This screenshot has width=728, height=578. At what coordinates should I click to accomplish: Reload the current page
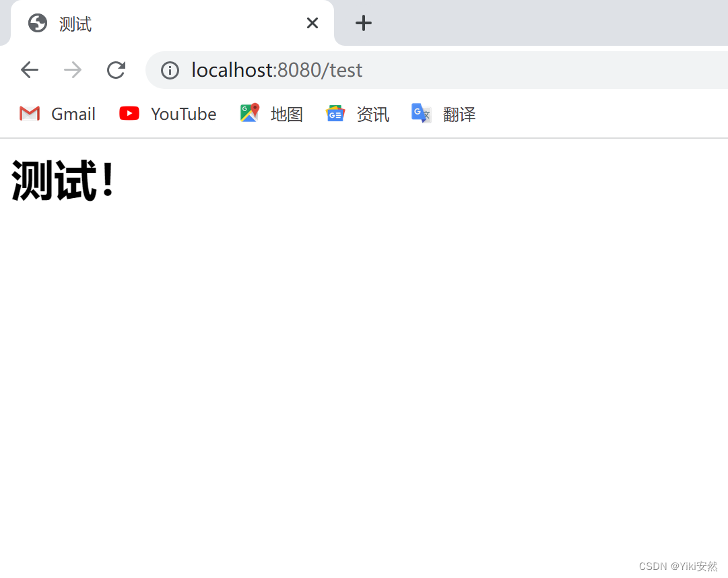(116, 70)
